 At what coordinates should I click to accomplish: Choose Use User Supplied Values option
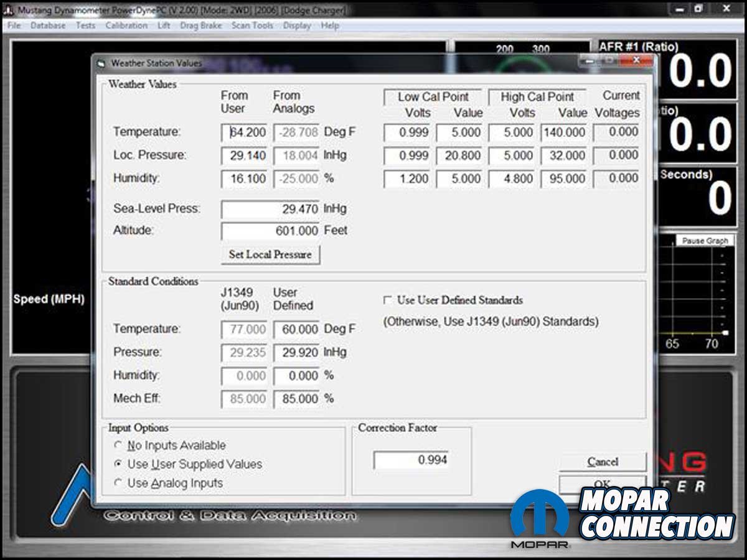(118, 464)
